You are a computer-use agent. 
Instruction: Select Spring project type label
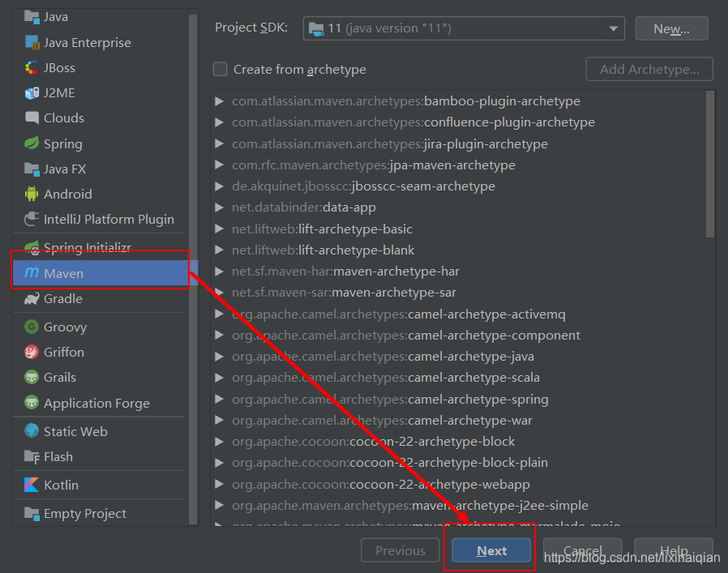pyautogui.click(x=62, y=144)
